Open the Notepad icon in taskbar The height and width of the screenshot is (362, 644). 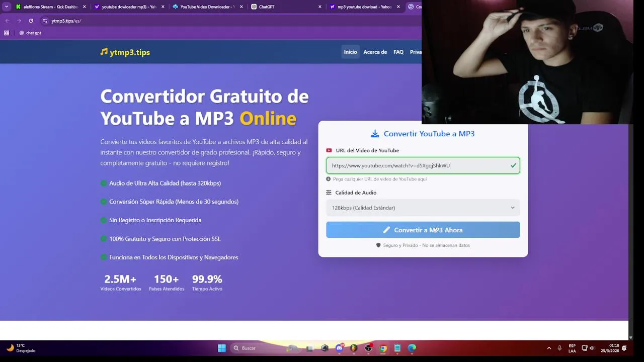[x=397, y=348]
